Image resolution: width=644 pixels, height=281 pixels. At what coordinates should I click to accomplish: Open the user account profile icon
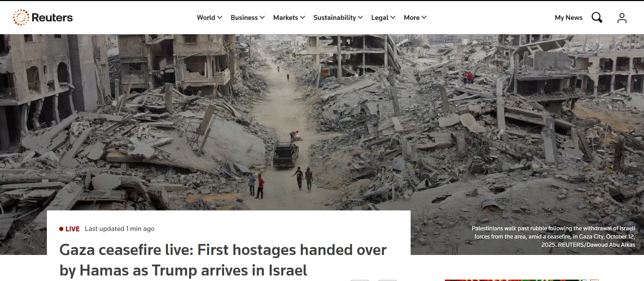[x=622, y=18]
